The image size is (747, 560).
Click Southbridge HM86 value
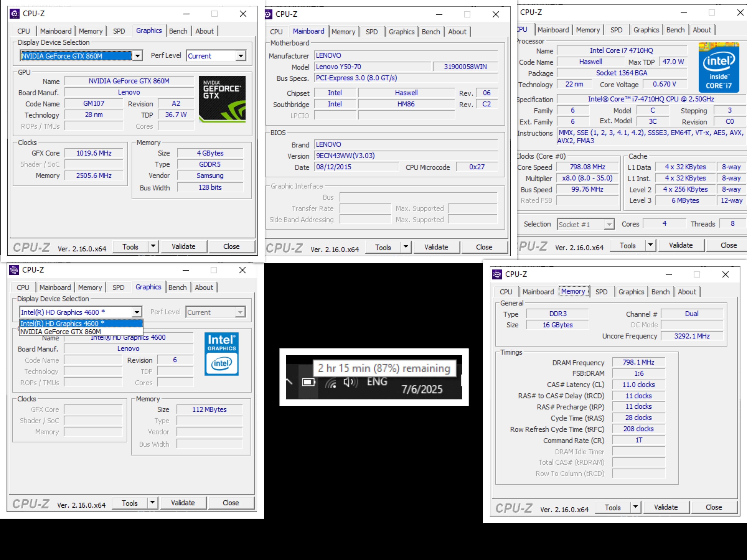[x=406, y=104]
